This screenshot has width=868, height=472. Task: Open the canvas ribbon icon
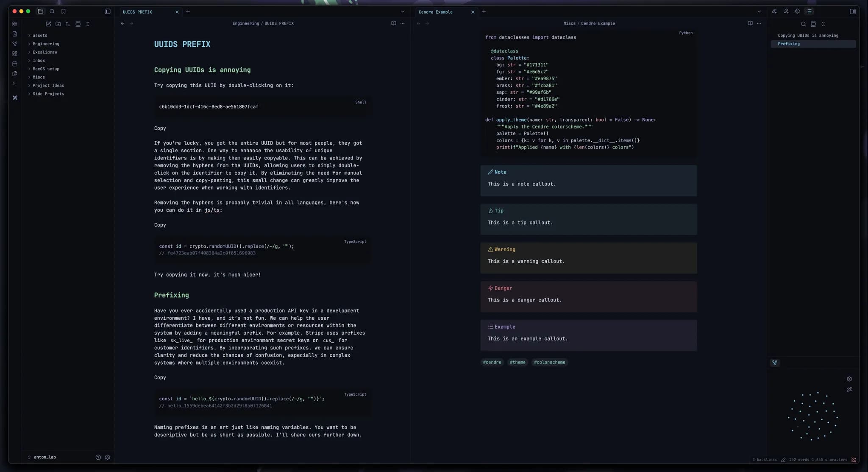tap(15, 54)
